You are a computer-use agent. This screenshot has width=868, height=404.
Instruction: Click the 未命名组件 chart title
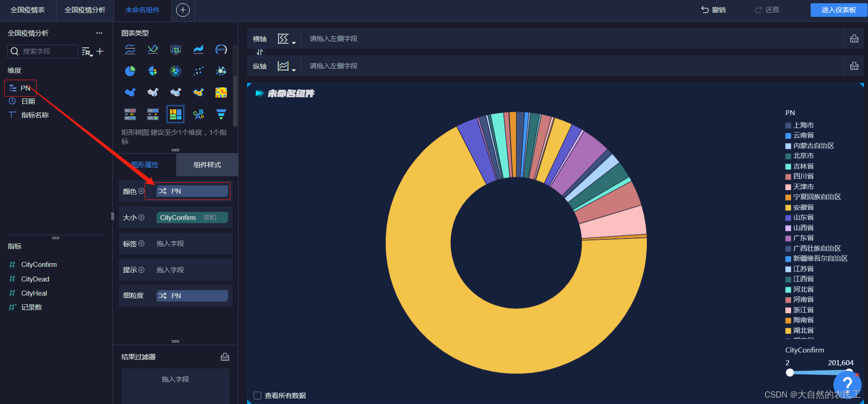(291, 94)
